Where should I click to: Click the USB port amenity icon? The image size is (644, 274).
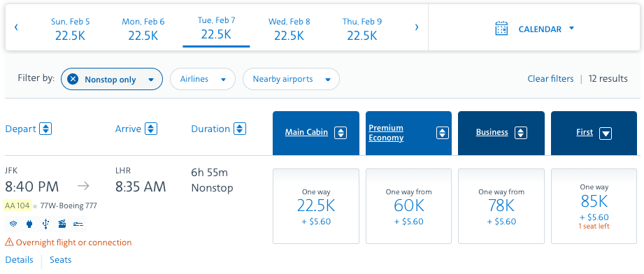point(45,224)
